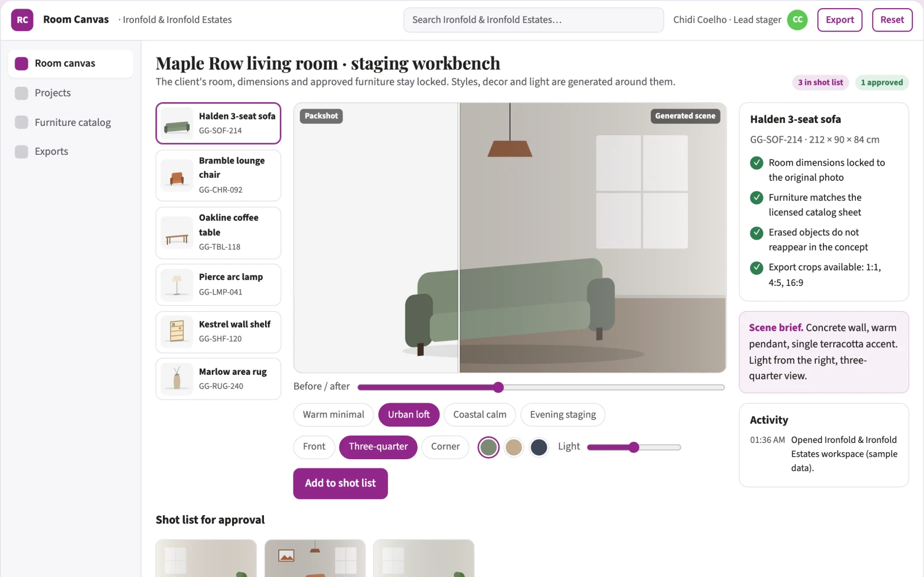This screenshot has height=577, width=924.
Task: Pick the tan beige color swatch
Action: pos(513,447)
